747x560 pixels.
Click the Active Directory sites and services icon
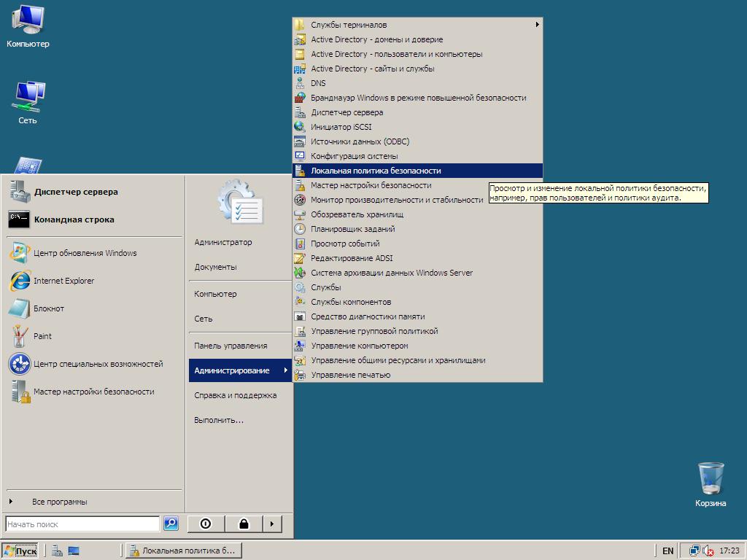(300, 69)
